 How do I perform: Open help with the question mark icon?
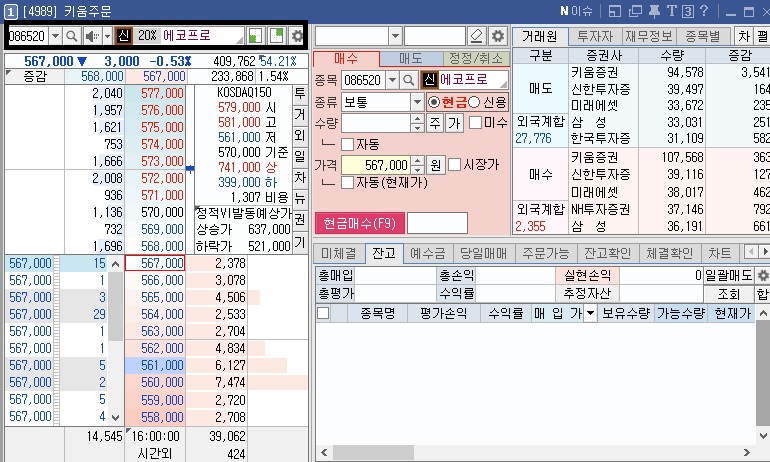[704, 11]
